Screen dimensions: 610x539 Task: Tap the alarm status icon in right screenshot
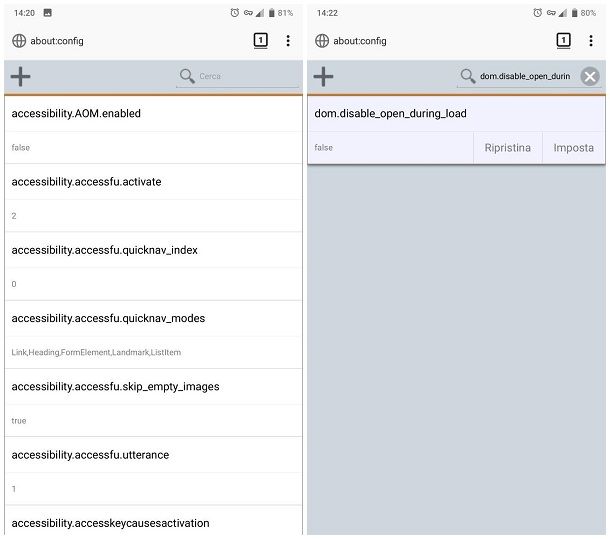537,13
